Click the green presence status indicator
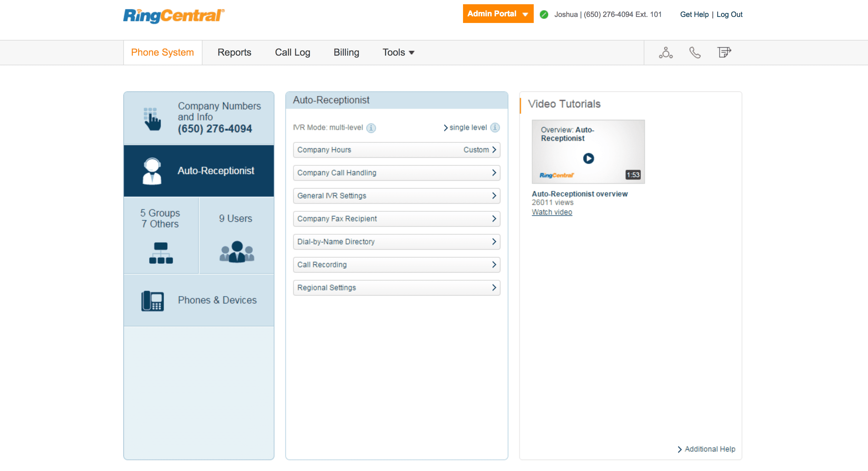The height and width of the screenshot is (471, 868). 544,15
